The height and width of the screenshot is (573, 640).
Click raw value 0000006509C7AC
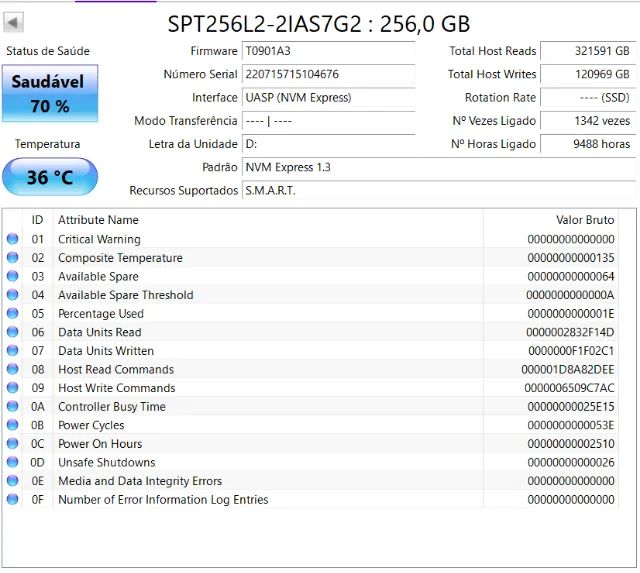(569, 388)
